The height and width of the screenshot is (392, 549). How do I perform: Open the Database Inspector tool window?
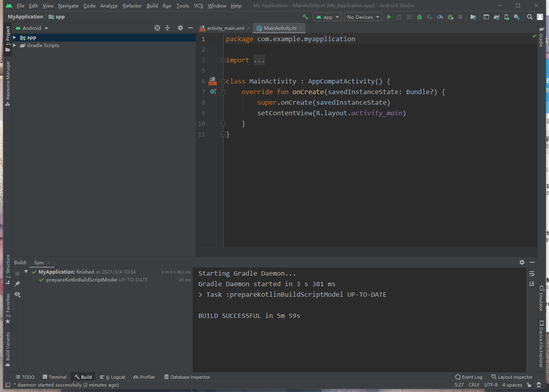[187, 377]
